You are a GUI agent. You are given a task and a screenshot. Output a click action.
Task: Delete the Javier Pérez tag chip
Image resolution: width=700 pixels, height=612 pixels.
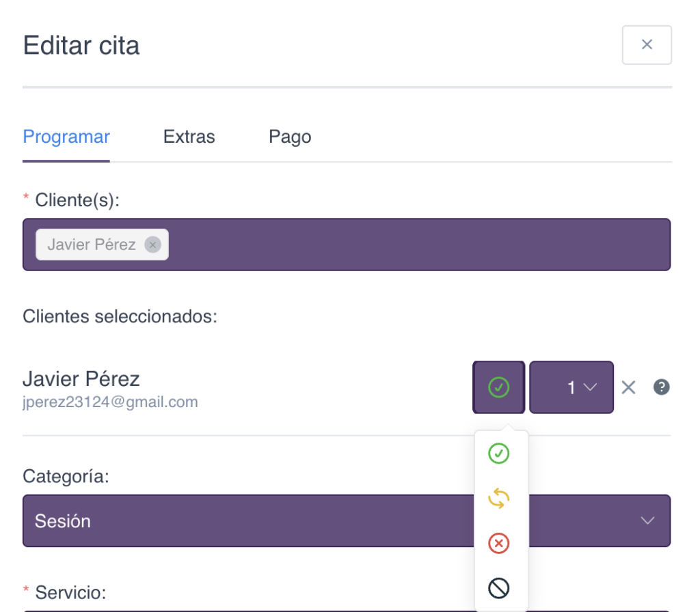(x=152, y=245)
